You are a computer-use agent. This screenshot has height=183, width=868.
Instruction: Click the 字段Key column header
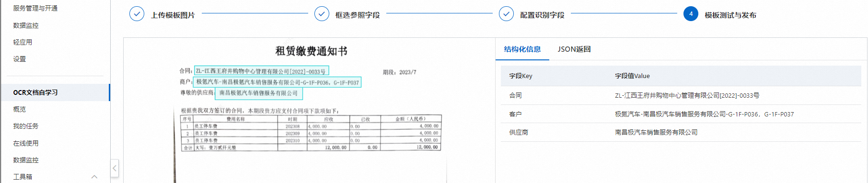click(521, 76)
